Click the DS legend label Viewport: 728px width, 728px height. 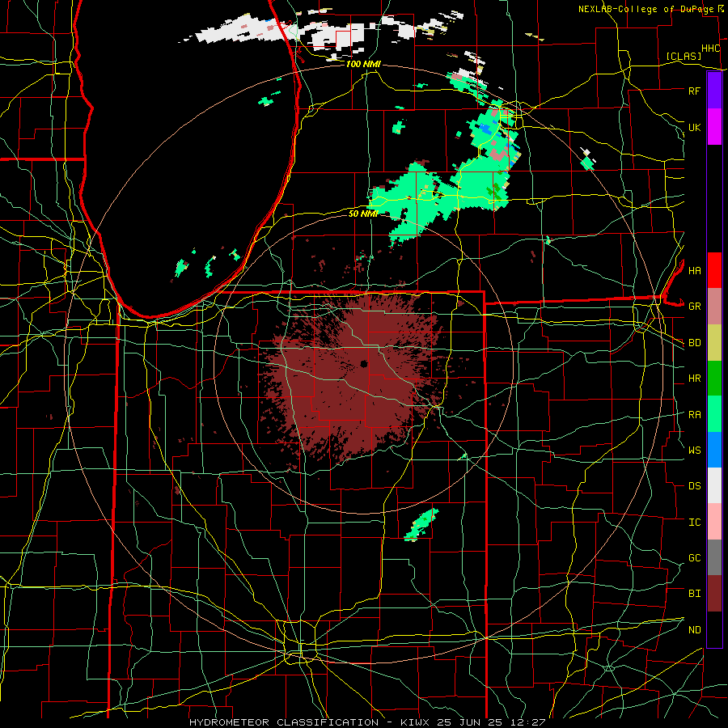tap(694, 486)
